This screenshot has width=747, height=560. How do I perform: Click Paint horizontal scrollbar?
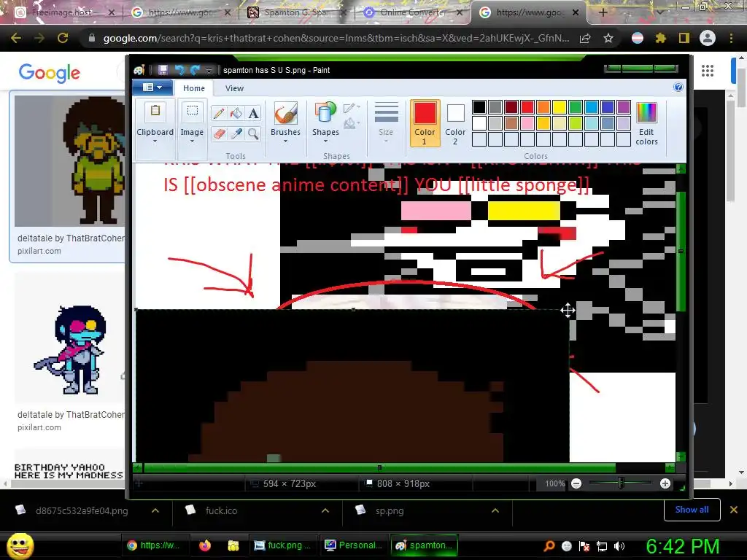[379, 467]
